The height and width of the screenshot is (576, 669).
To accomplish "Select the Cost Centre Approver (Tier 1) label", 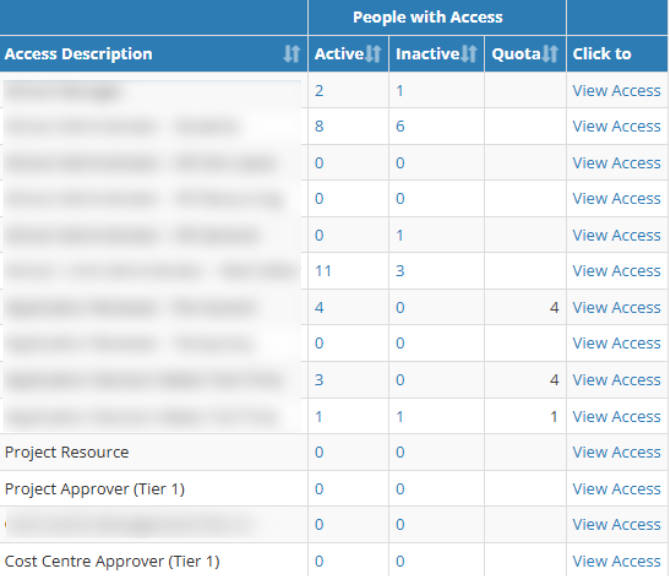I will 112,561.
